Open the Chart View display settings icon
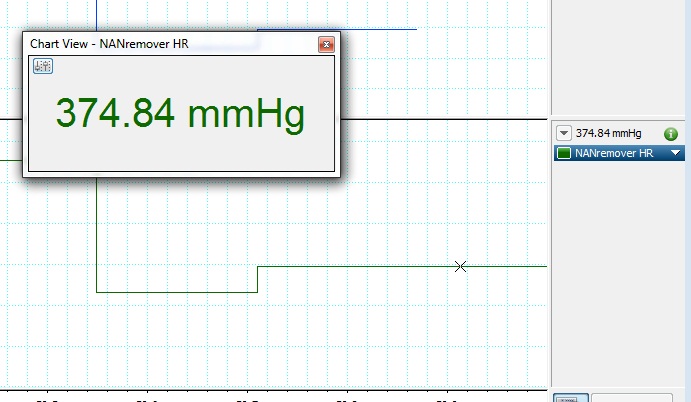 pyautogui.click(x=42, y=66)
